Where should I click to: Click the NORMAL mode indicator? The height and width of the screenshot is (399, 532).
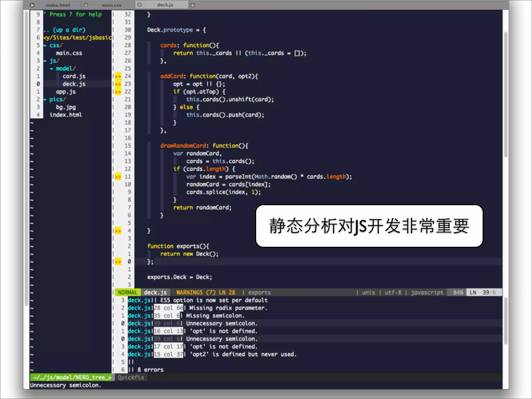click(127, 292)
